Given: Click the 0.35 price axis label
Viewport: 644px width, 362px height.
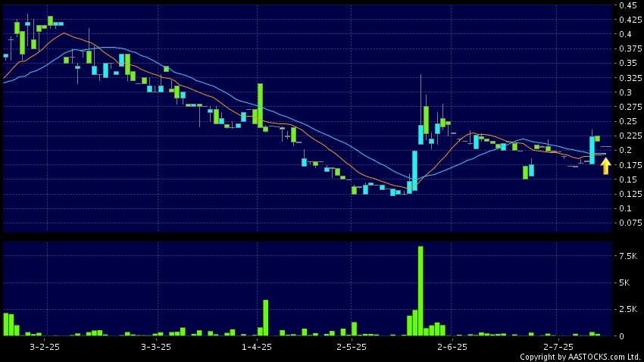Looking at the screenshot, I should coord(627,63).
